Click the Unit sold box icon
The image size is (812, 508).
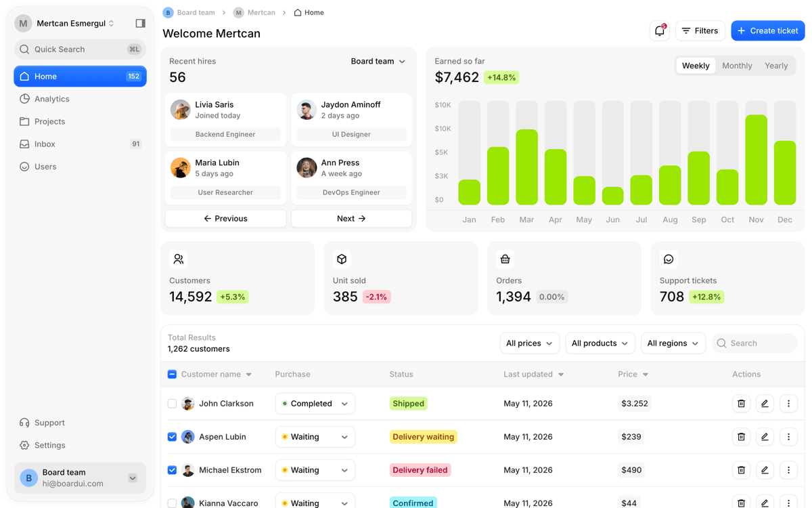[x=342, y=259]
